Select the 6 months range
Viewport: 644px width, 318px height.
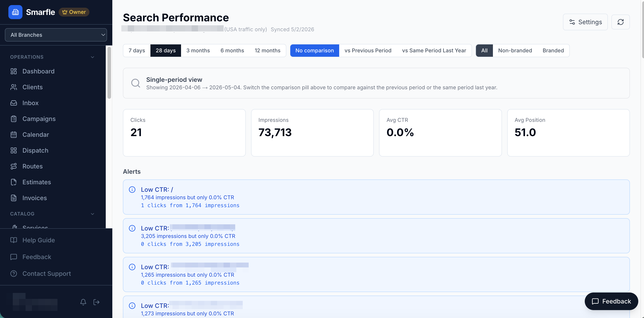click(x=232, y=50)
